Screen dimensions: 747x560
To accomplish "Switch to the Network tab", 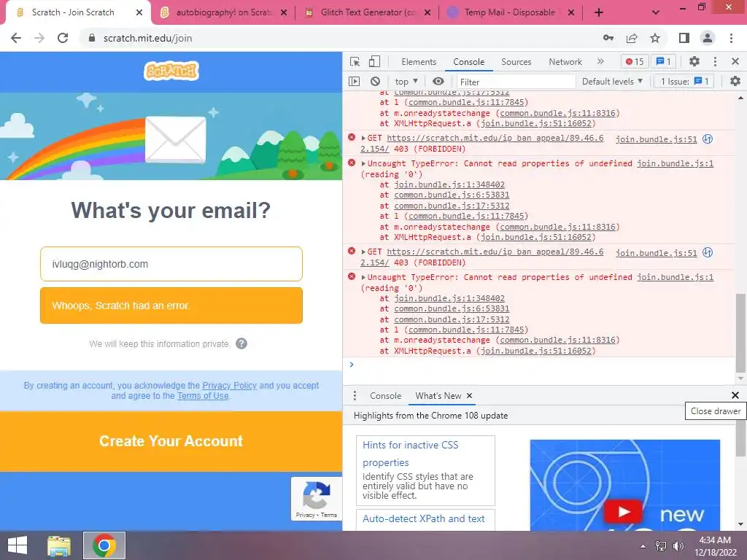I will tap(565, 62).
